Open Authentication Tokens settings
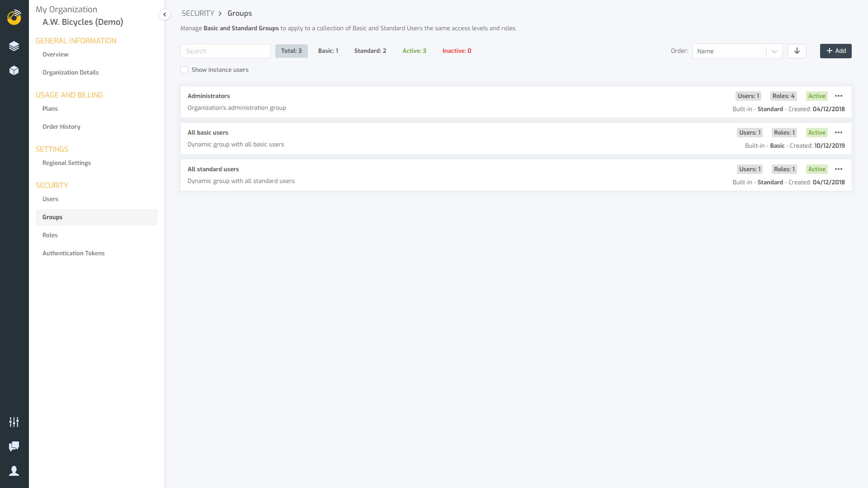The height and width of the screenshot is (488, 868). click(x=73, y=253)
